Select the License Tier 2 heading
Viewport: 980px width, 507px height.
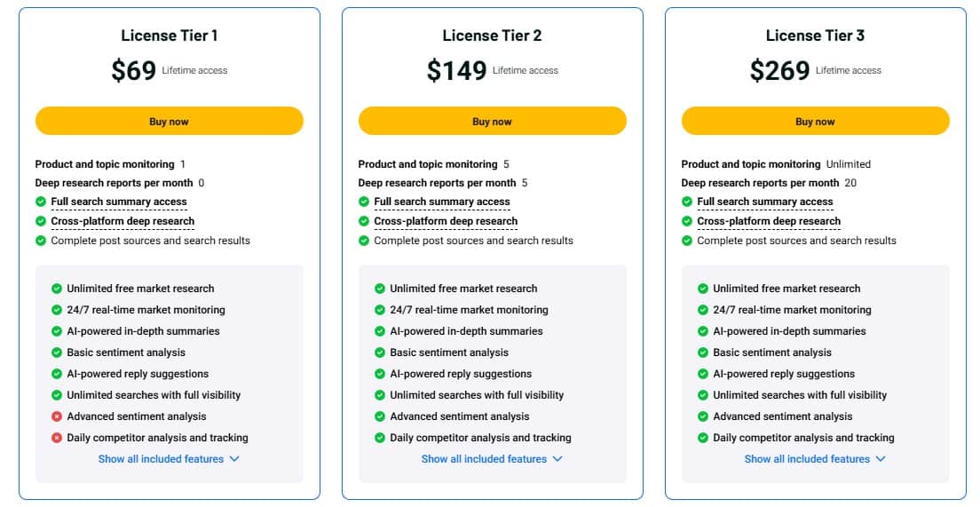coord(492,36)
